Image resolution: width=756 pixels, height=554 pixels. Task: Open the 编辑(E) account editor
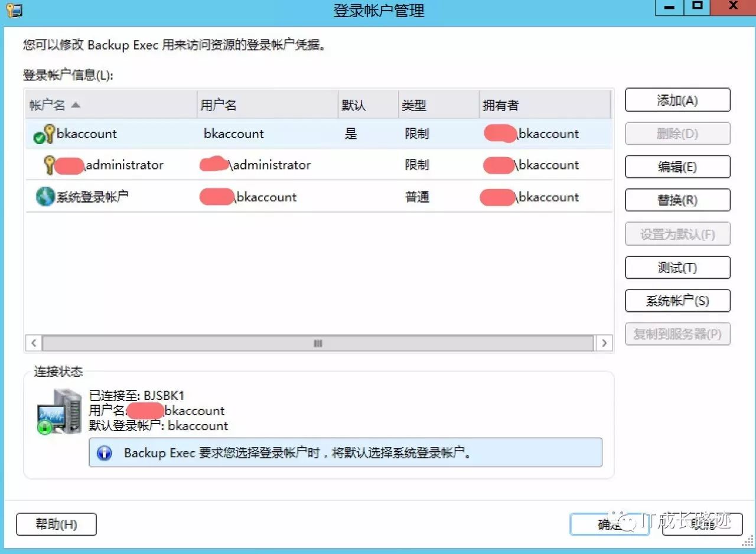click(677, 167)
